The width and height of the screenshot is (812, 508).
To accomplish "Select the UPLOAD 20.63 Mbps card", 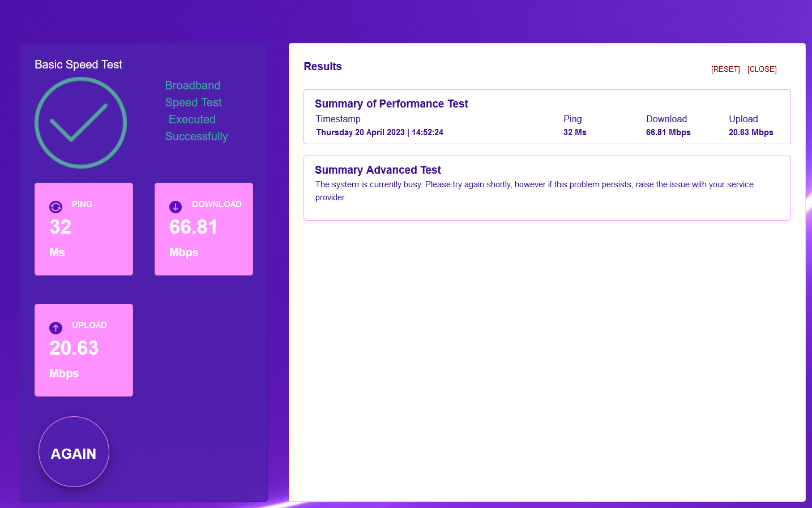I will pos(83,350).
